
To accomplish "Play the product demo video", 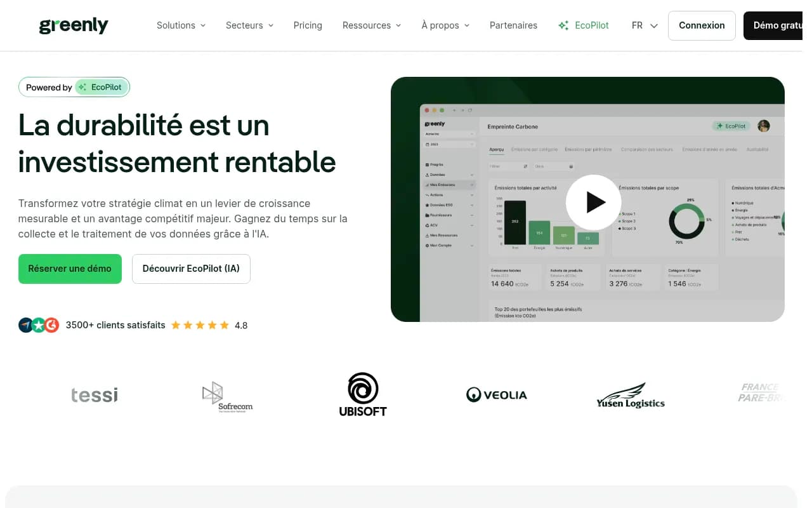I will point(594,203).
